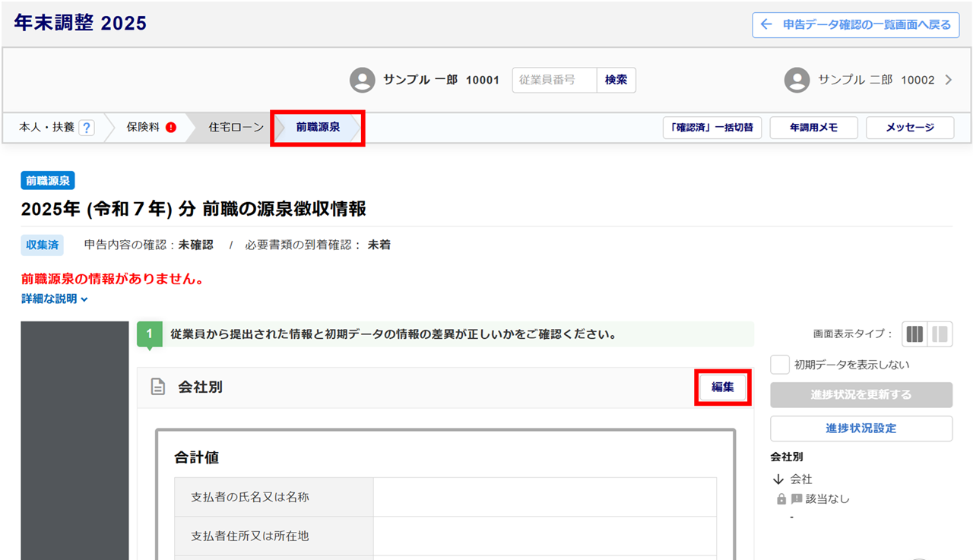973x560 pixels.
Task: Click the lock icon beside 該当なし
Action: point(781,499)
